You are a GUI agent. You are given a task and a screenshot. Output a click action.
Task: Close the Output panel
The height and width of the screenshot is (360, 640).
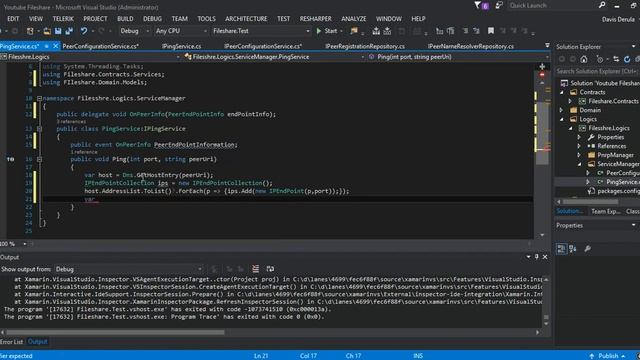(545, 257)
